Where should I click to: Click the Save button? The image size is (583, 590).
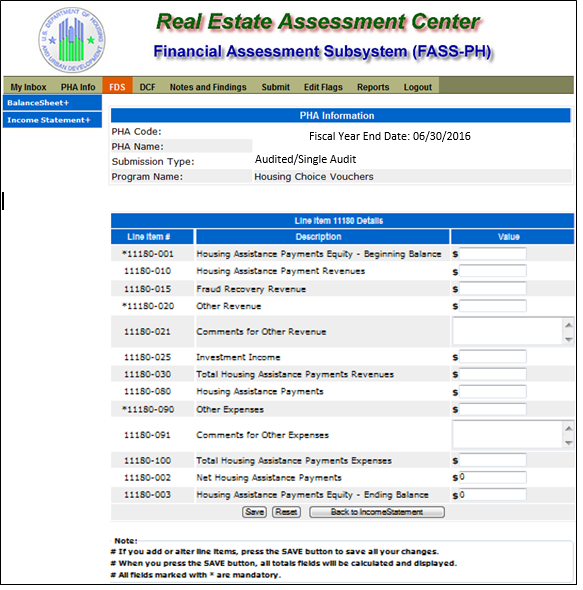pyautogui.click(x=254, y=512)
